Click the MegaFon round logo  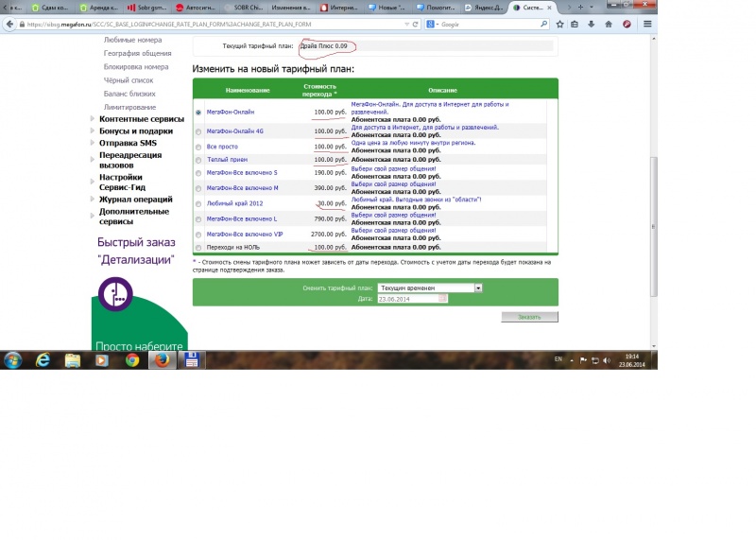point(115,294)
